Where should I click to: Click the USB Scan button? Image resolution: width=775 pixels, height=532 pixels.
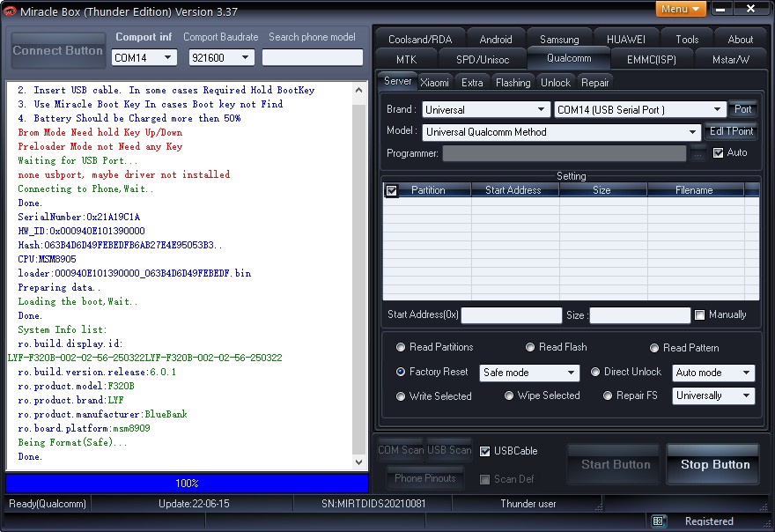pyautogui.click(x=449, y=450)
